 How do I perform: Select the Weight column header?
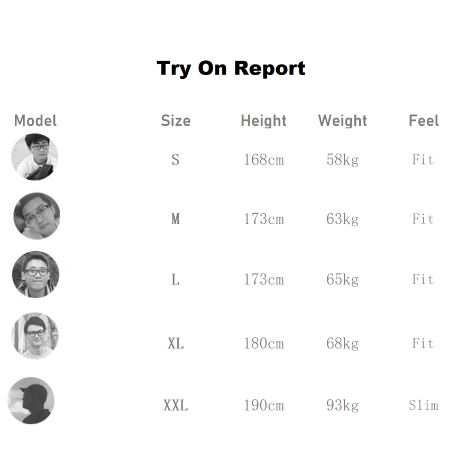point(343,121)
